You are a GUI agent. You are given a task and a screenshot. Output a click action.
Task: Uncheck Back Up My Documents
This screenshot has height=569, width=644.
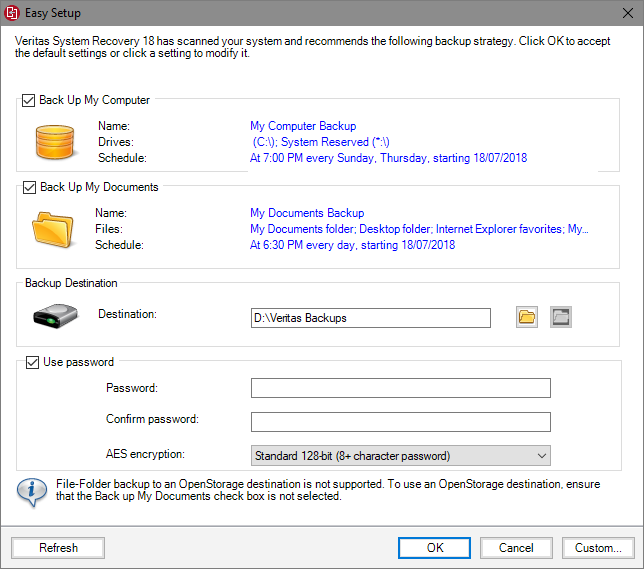[x=29, y=187]
